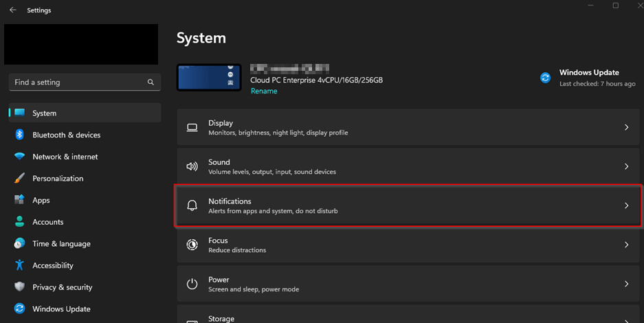Expand the Power settings chevron

pos(626,284)
